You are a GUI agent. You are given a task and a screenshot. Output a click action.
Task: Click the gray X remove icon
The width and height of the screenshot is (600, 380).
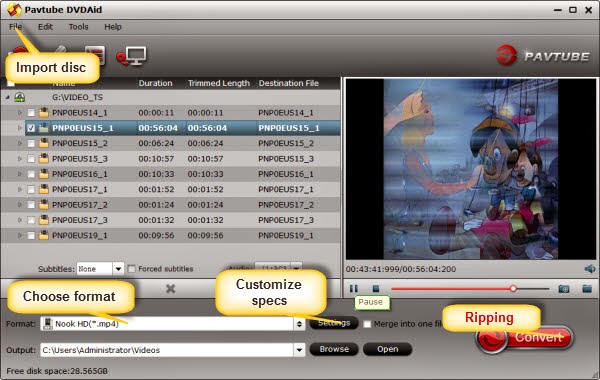click(171, 289)
